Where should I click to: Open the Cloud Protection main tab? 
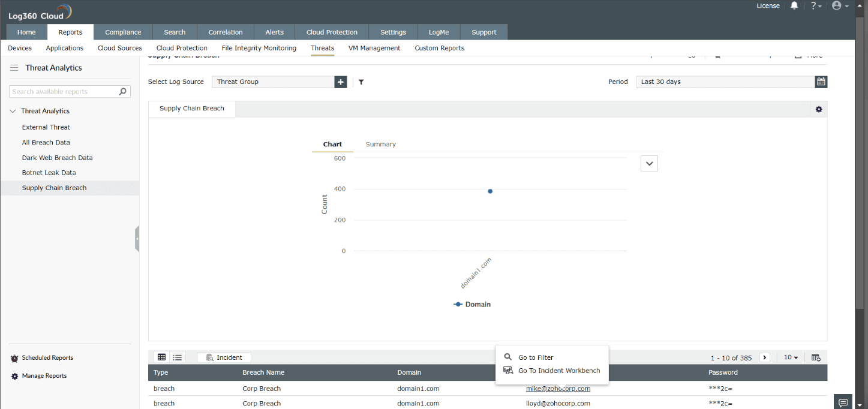tap(332, 32)
